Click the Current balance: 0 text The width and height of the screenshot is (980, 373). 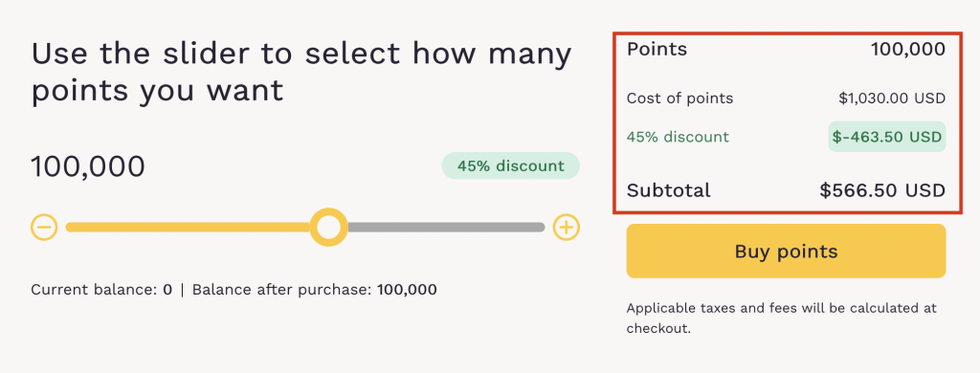click(x=101, y=290)
